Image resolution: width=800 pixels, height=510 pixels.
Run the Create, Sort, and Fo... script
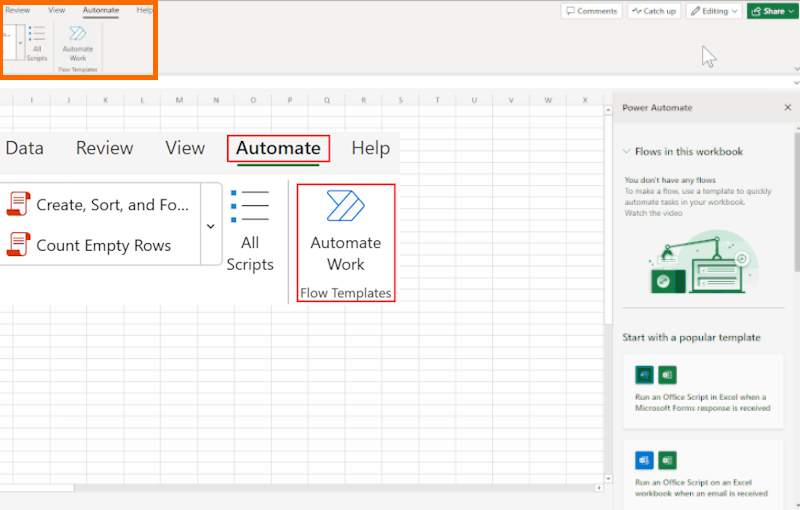(x=99, y=205)
